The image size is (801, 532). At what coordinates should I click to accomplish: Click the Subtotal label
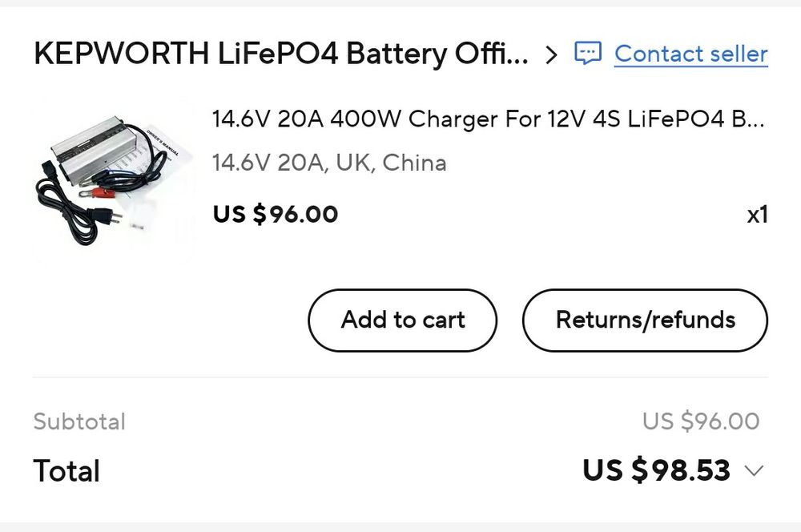tap(79, 421)
